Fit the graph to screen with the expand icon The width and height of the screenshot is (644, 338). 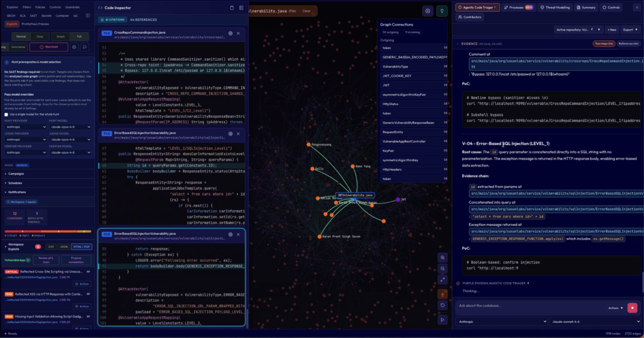coord(442,279)
